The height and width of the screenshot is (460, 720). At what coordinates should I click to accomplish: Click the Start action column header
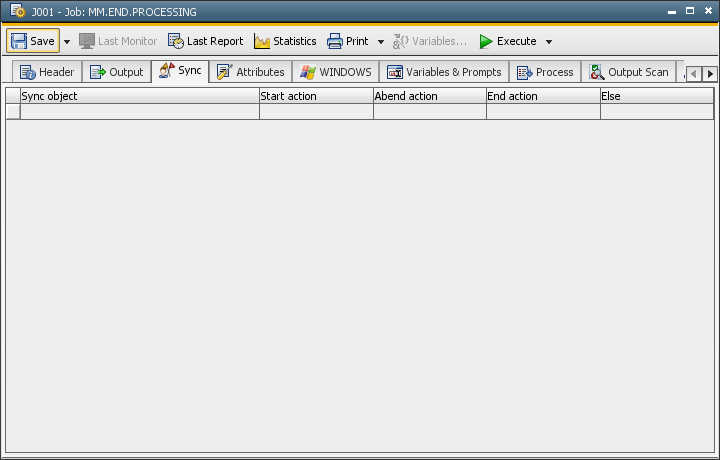316,96
